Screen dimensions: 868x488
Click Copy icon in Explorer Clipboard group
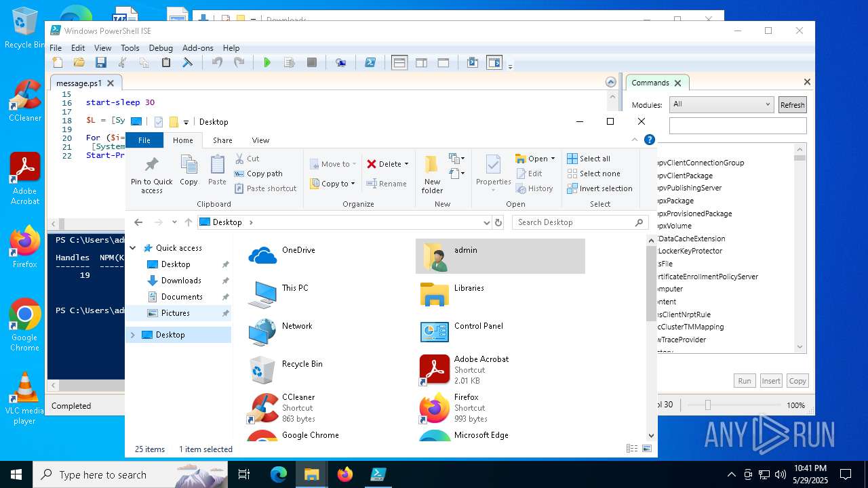(x=189, y=170)
